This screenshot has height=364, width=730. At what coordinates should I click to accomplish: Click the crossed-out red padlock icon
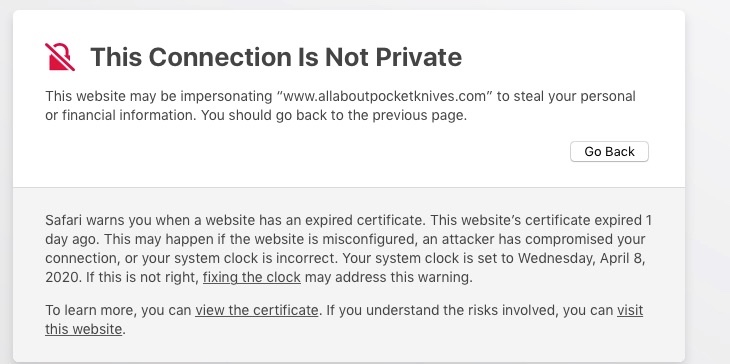pyautogui.click(x=60, y=57)
